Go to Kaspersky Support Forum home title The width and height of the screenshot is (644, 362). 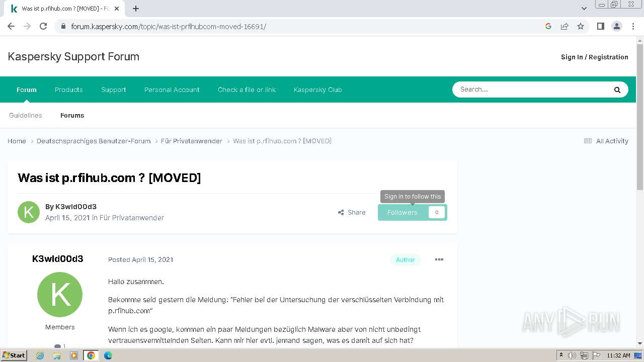73,56
